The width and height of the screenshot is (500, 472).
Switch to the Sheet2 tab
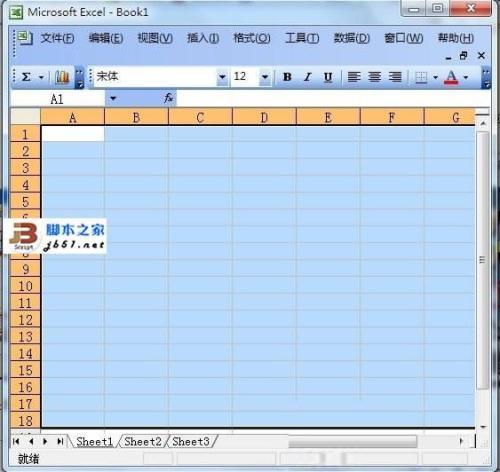(x=143, y=442)
